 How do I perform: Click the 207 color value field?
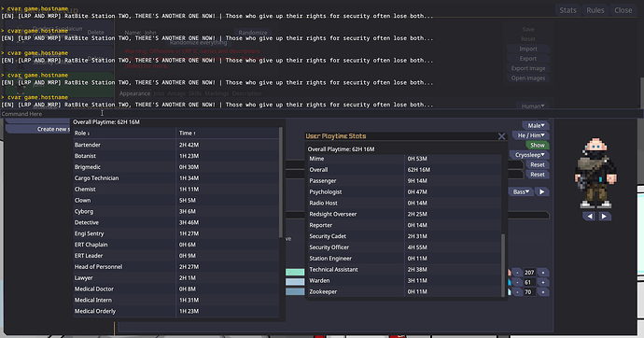[529, 273]
